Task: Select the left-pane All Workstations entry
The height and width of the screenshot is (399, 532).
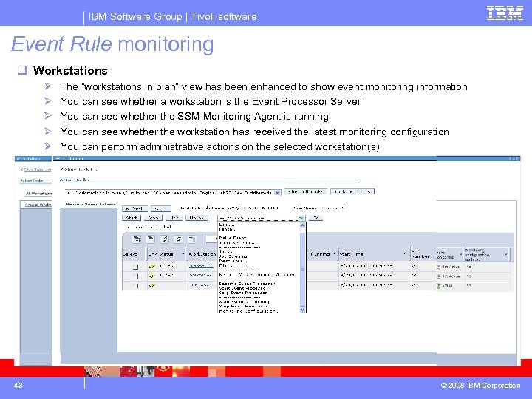Action: click(x=38, y=194)
